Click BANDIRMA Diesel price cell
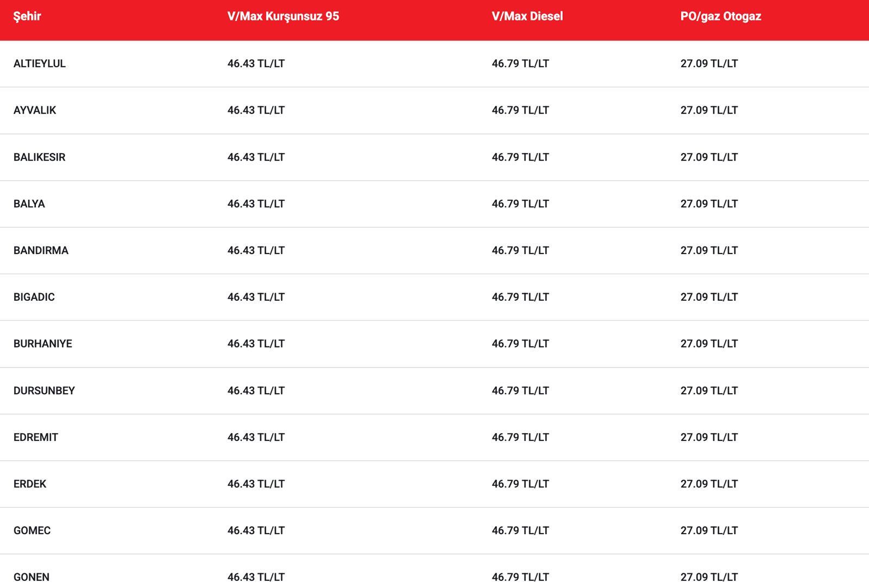Image resolution: width=869 pixels, height=588 pixels. tap(520, 250)
